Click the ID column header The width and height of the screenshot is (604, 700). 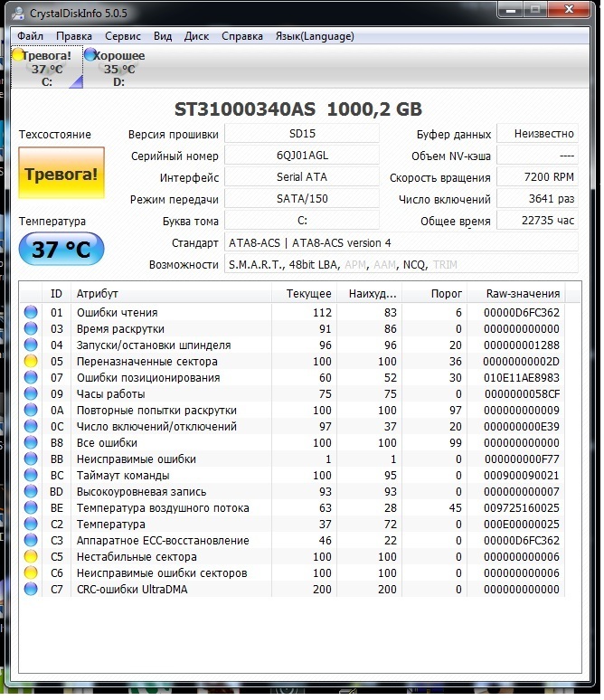[x=56, y=294]
